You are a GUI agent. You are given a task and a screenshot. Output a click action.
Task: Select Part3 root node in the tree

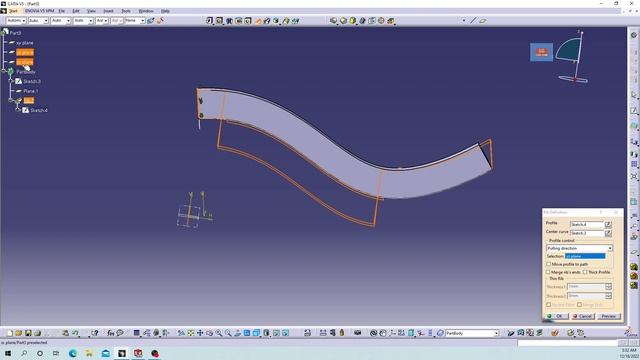tap(16, 33)
